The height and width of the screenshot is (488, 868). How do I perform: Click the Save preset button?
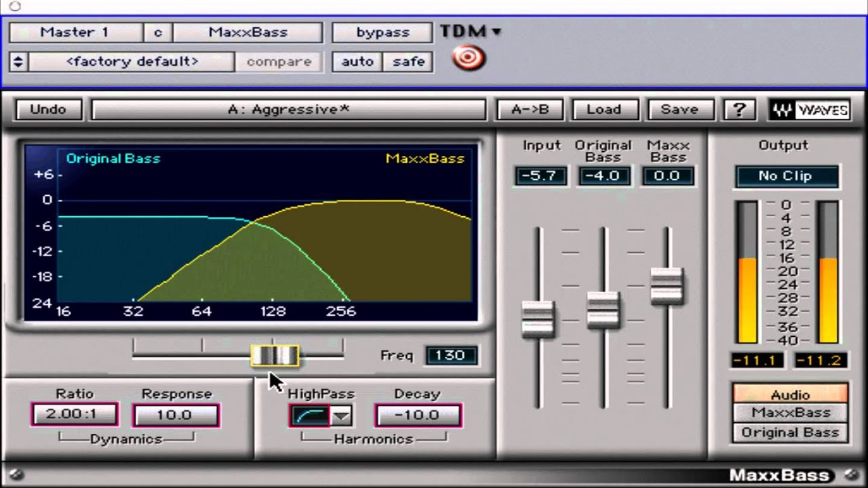point(679,110)
